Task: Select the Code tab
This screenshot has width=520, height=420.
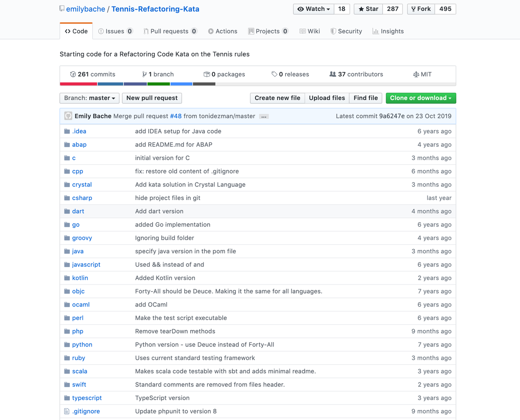Action: [x=76, y=31]
